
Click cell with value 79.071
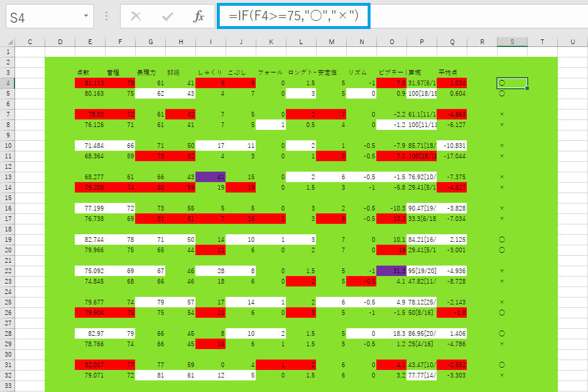(x=90, y=375)
